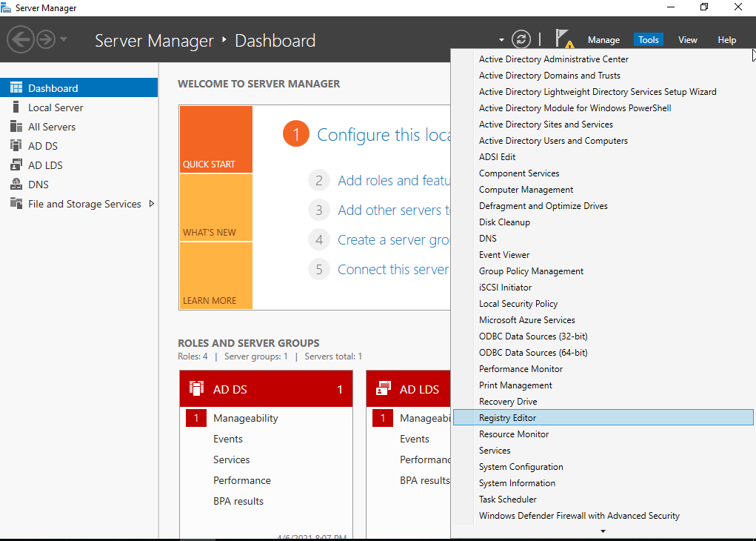Expand File and Storage Services arrow

click(x=152, y=204)
